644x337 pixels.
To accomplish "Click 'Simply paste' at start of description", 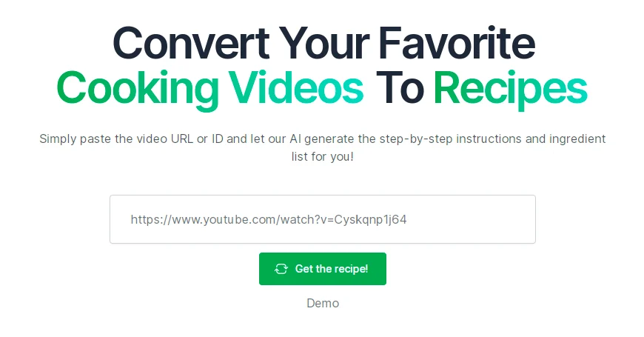I will [x=76, y=139].
